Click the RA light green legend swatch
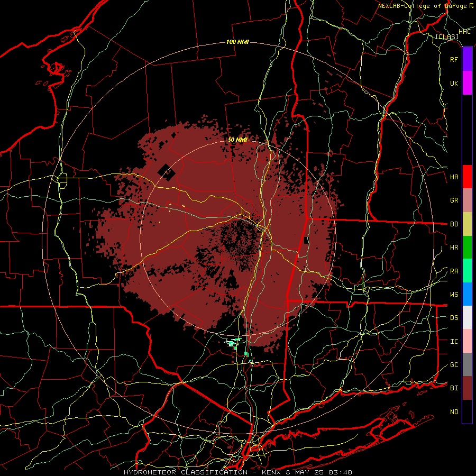This screenshot has height=476, width=476. [x=467, y=271]
